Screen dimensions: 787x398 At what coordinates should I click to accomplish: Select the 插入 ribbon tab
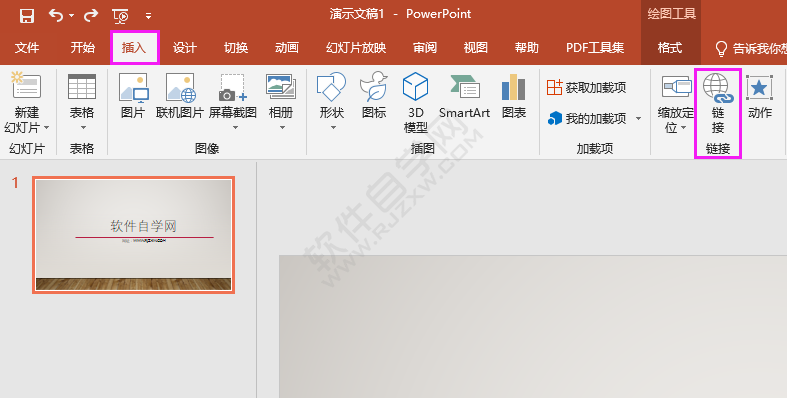point(134,48)
